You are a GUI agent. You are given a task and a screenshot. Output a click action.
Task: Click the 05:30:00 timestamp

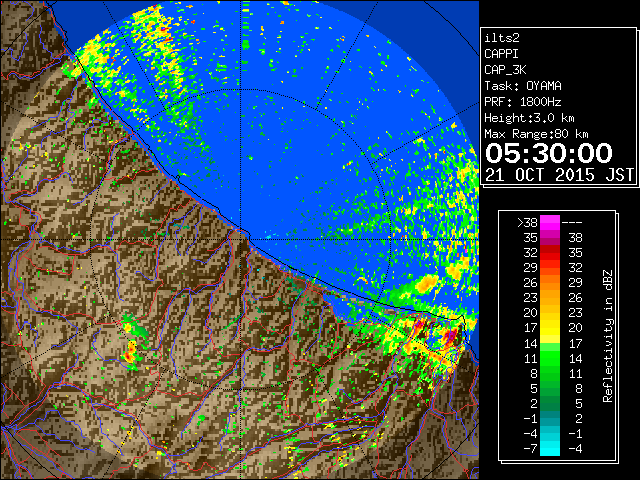click(x=549, y=153)
